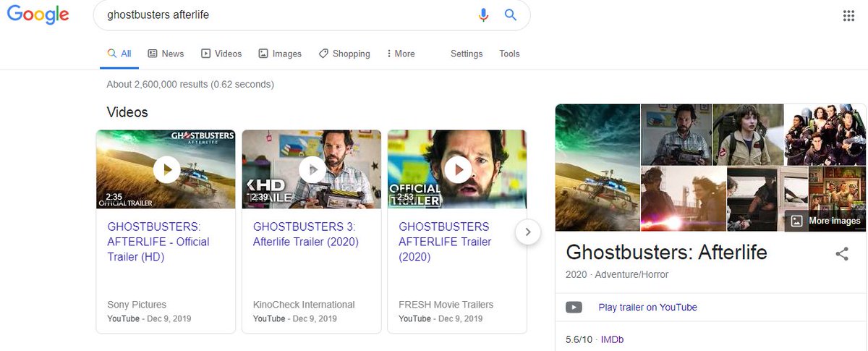Open the large Ecto-1 poster image
868x351 pixels.
pos(597,167)
